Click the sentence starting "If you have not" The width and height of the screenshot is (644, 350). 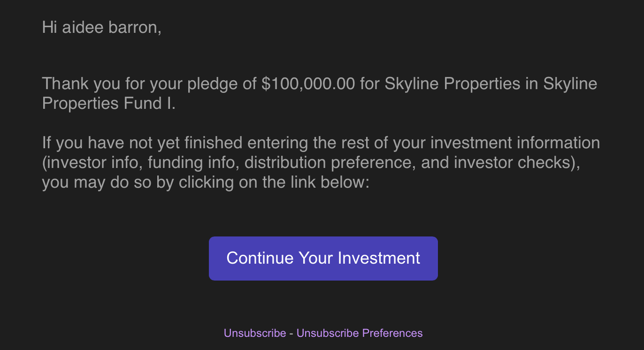pyautogui.click(x=321, y=162)
